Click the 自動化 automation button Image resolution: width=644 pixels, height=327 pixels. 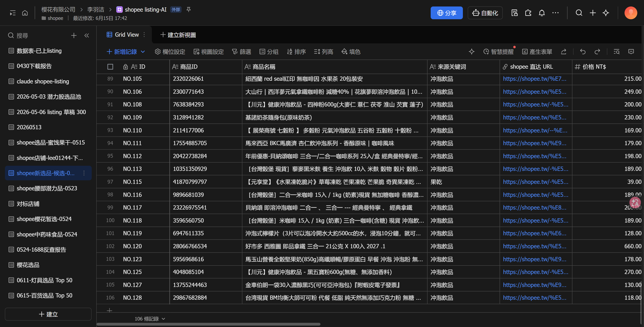coord(485,13)
